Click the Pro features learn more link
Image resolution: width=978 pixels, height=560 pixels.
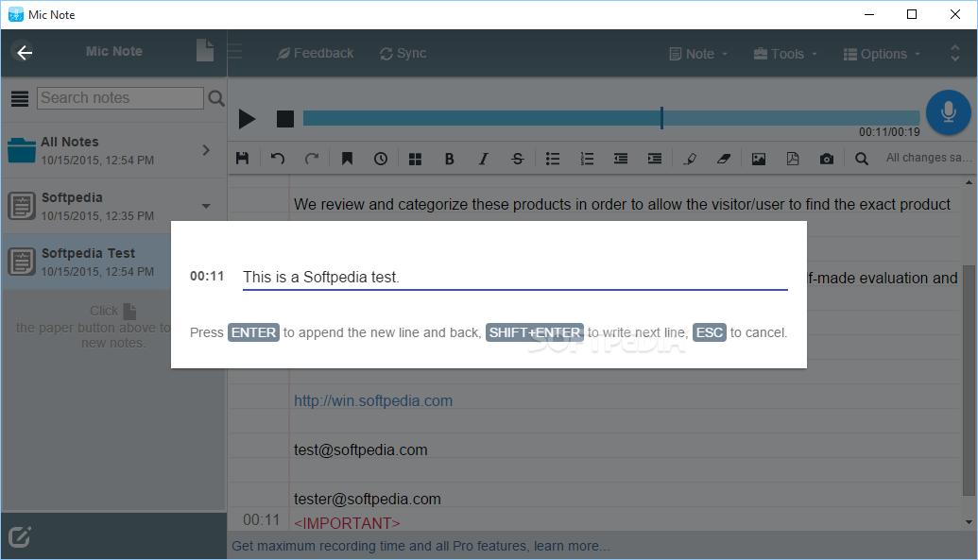(420, 546)
